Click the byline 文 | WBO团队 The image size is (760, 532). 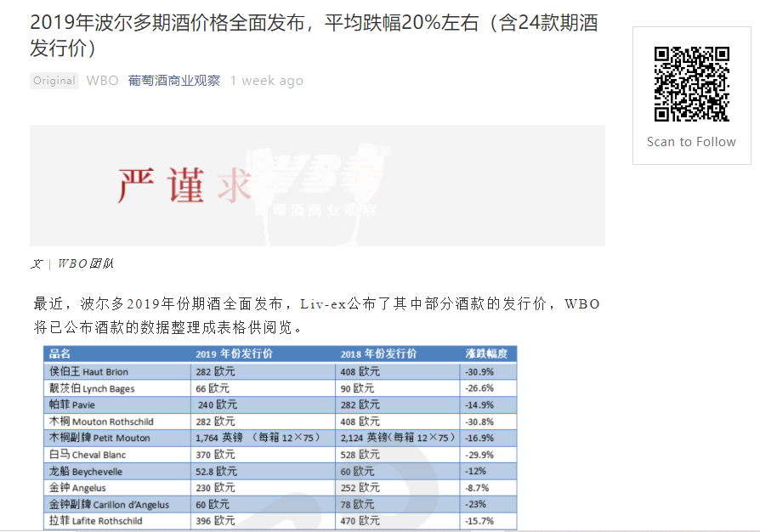pyautogui.click(x=72, y=263)
